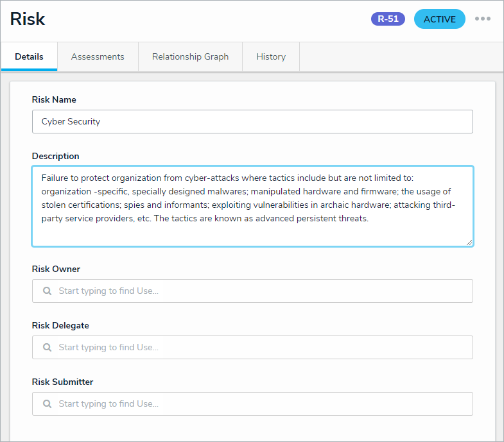This screenshot has height=442, width=504.
Task: Click the Risk Owner field label
Action: [x=56, y=269]
